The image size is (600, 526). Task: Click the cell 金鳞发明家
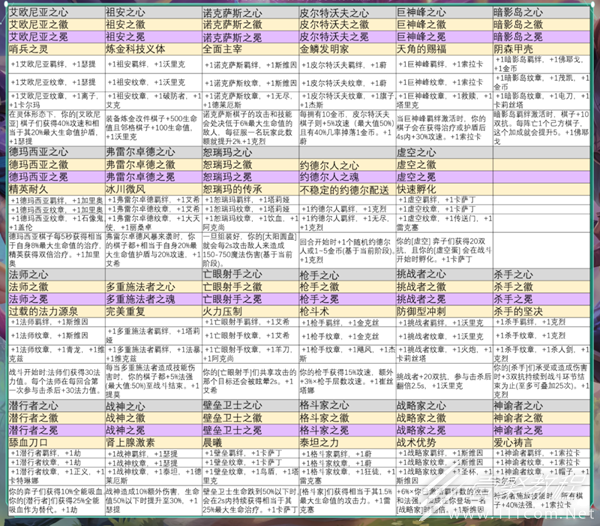(x=347, y=49)
